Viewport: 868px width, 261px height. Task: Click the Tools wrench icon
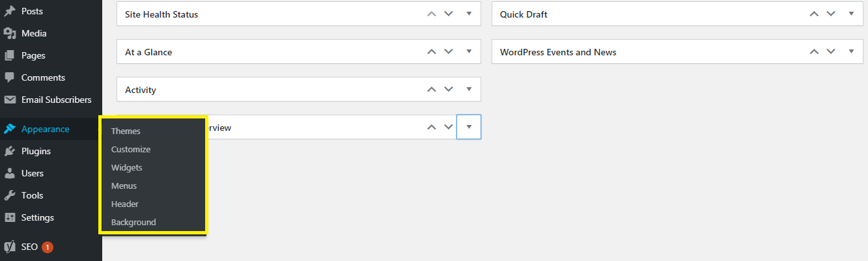coord(10,195)
